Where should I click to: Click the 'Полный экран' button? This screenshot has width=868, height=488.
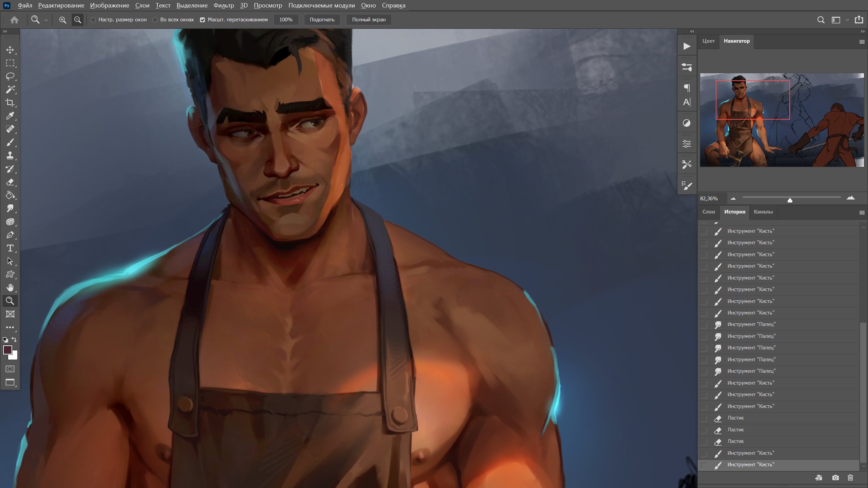pos(369,20)
